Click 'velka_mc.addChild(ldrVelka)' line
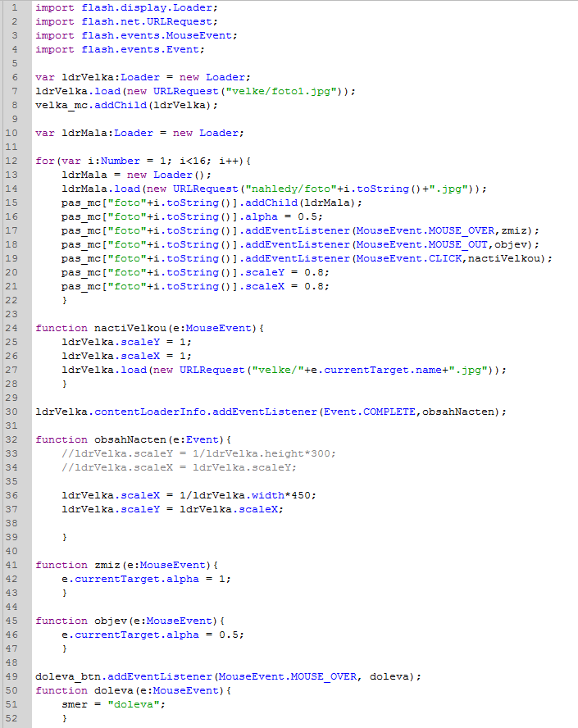 coord(126,105)
